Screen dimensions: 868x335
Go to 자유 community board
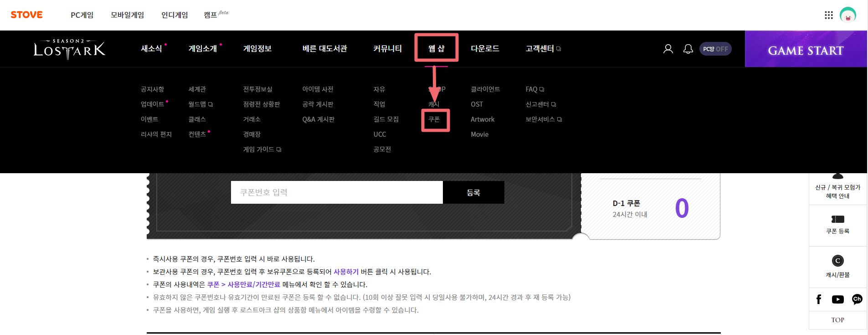(x=379, y=89)
